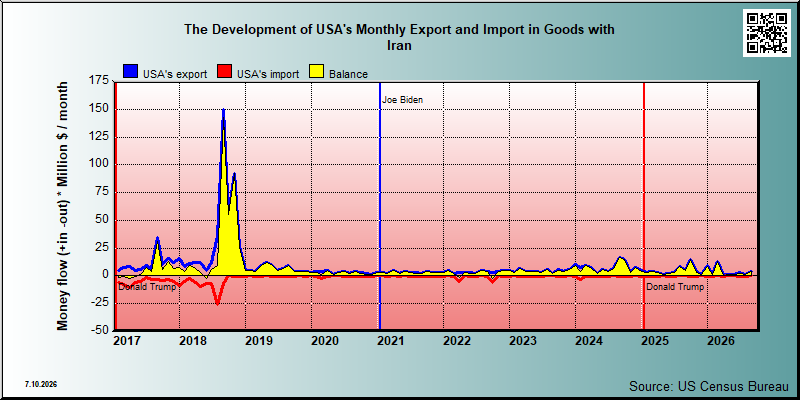Click the 2026 x-axis year label
The image size is (800, 400).
click(x=721, y=340)
